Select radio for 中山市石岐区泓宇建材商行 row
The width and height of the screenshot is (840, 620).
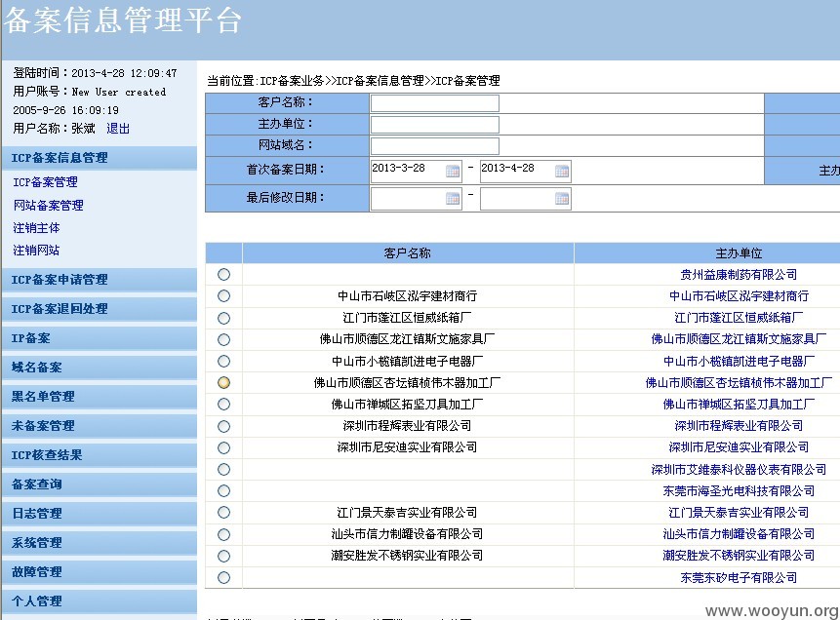224,296
